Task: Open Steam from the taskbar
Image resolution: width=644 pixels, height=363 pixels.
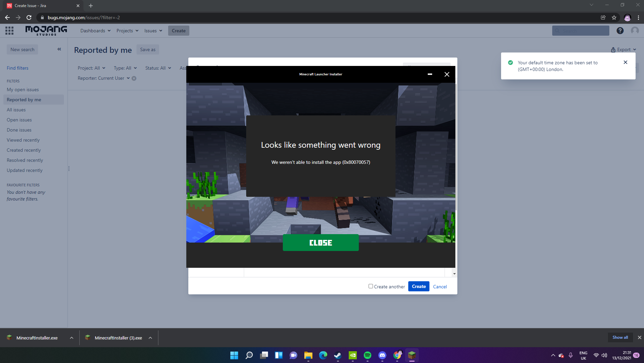Action: click(338, 355)
